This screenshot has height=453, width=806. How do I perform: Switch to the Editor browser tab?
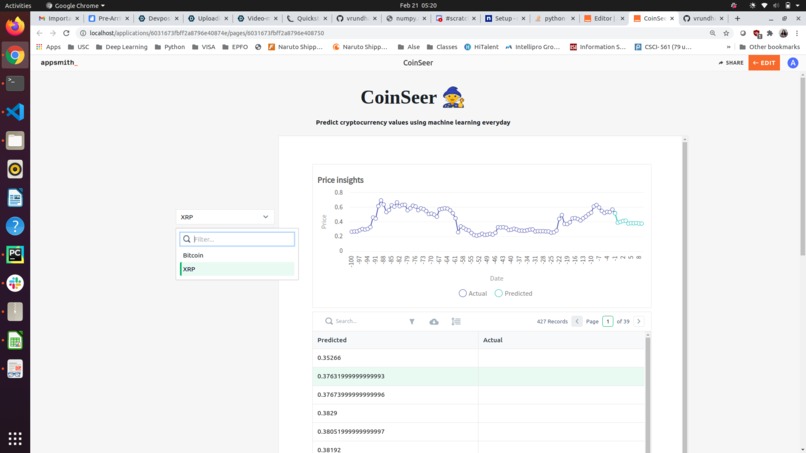coord(603,19)
